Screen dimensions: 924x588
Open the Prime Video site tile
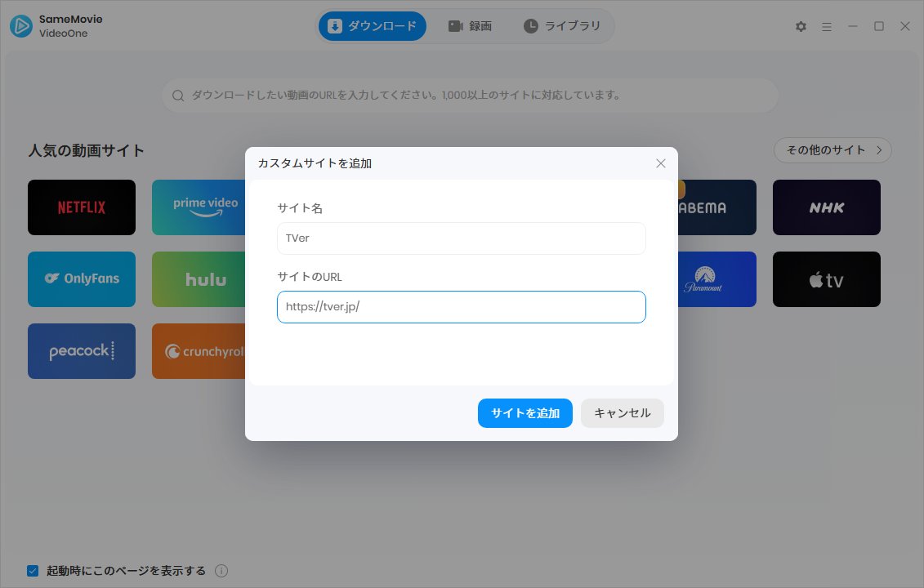[x=199, y=207]
